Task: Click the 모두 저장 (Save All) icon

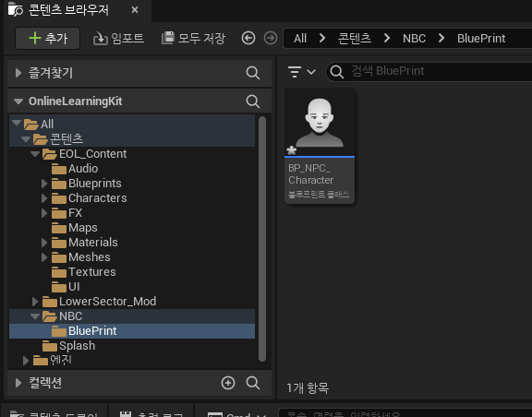Action: click(x=167, y=38)
